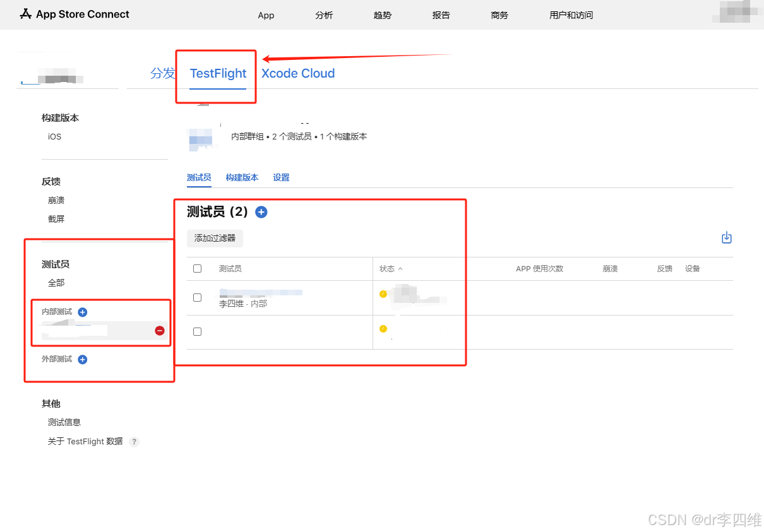Click the yellow status icon in the 李四维 row
Screen dimensions: 764x532
click(x=383, y=294)
